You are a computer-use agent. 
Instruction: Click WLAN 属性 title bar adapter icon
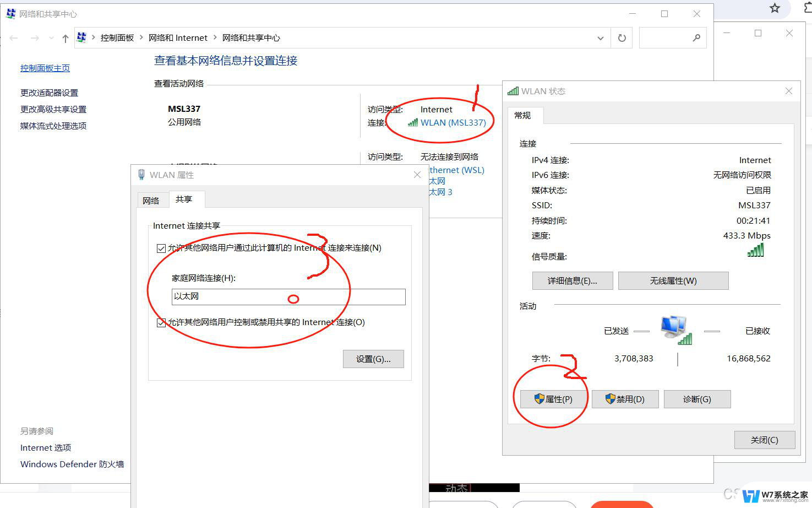[141, 175]
